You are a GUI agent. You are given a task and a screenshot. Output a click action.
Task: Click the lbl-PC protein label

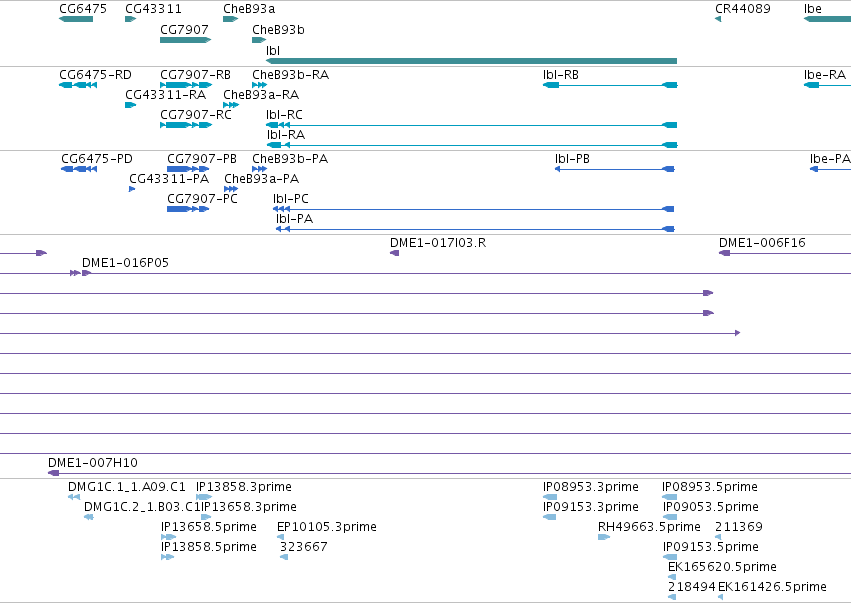pos(291,199)
